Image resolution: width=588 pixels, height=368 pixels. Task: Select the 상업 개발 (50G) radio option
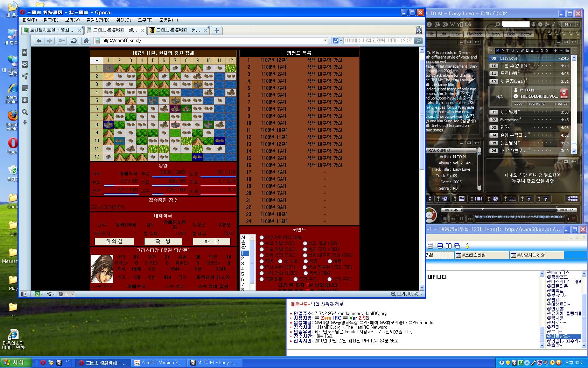click(x=305, y=243)
